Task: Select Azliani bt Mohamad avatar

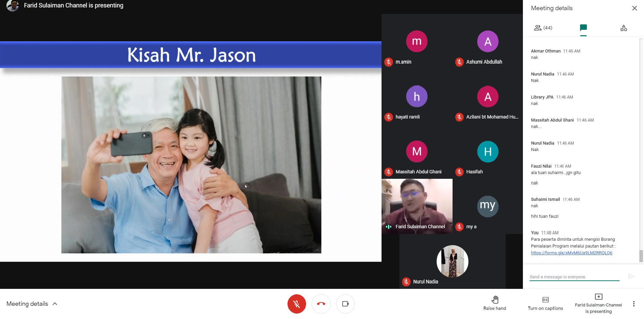Action: tap(488, 97)
